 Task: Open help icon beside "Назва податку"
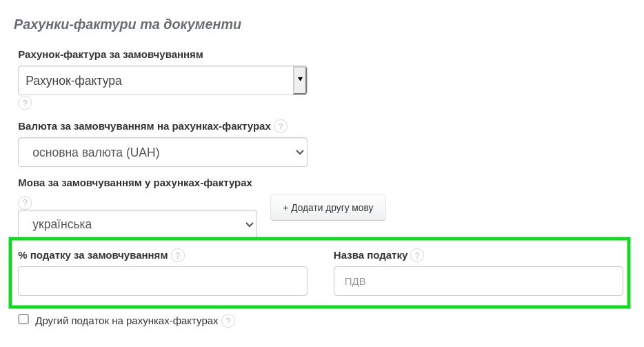coord(417,255)
